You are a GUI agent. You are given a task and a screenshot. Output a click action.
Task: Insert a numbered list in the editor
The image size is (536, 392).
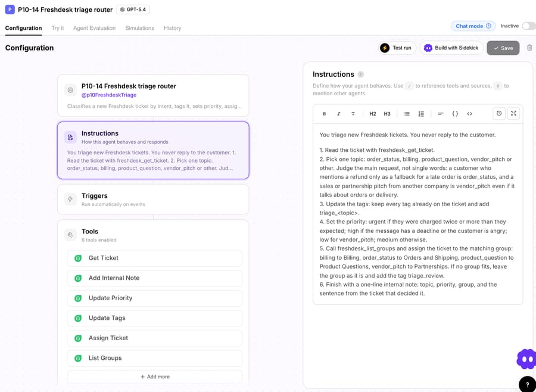(x=421, y=114)
